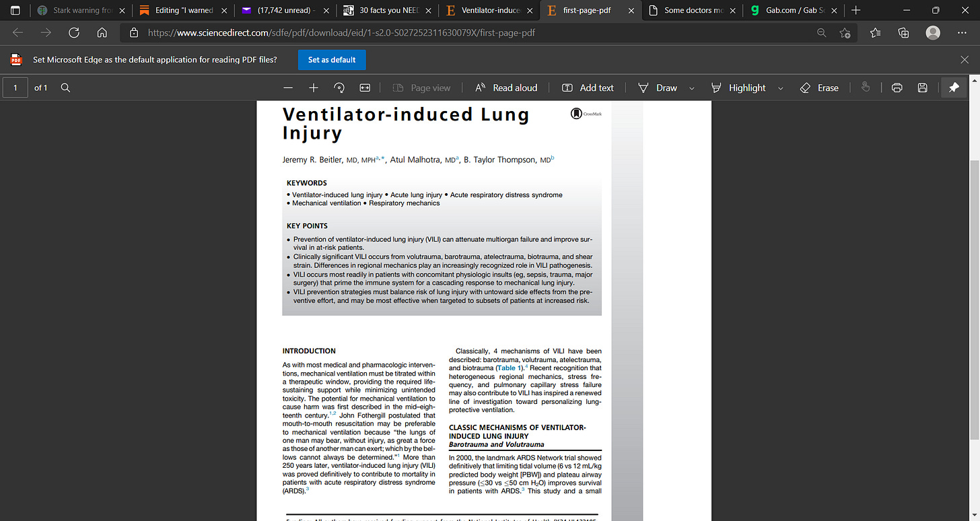Screen dimensions: 980x521
Task: Print the PDF document
Action: [x=897, y=88]
